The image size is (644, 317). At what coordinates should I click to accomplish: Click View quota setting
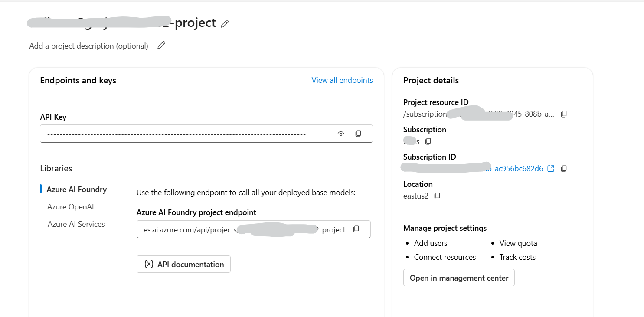(x=518, y=243)
